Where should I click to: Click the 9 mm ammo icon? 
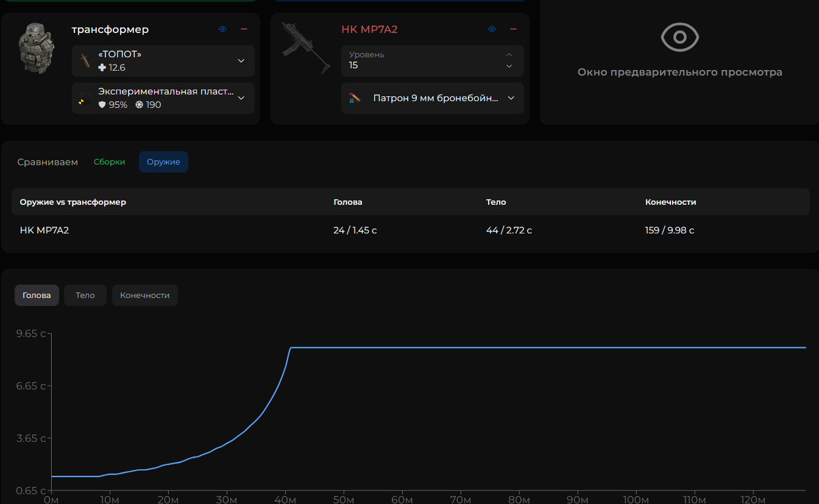355,98
